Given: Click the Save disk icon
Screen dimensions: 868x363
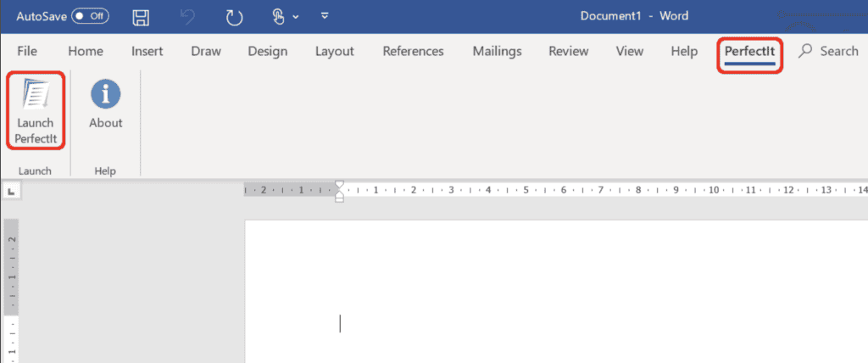Looking at the screenshot, I should 142,17.
